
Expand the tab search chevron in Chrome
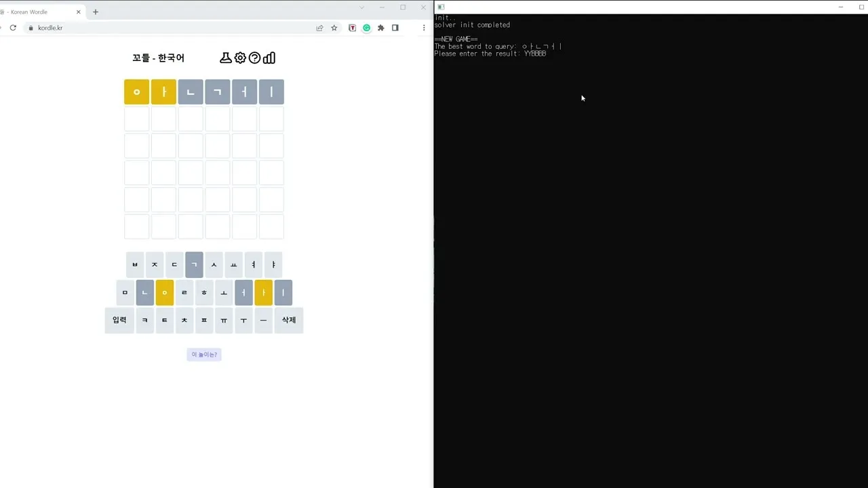[x=361, y=7]
